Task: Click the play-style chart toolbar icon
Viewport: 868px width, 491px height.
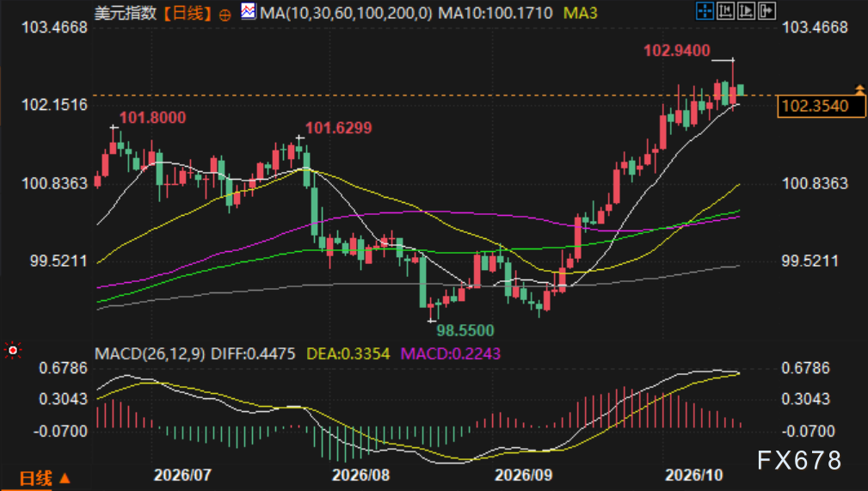Action: click(x=746, y=11)
